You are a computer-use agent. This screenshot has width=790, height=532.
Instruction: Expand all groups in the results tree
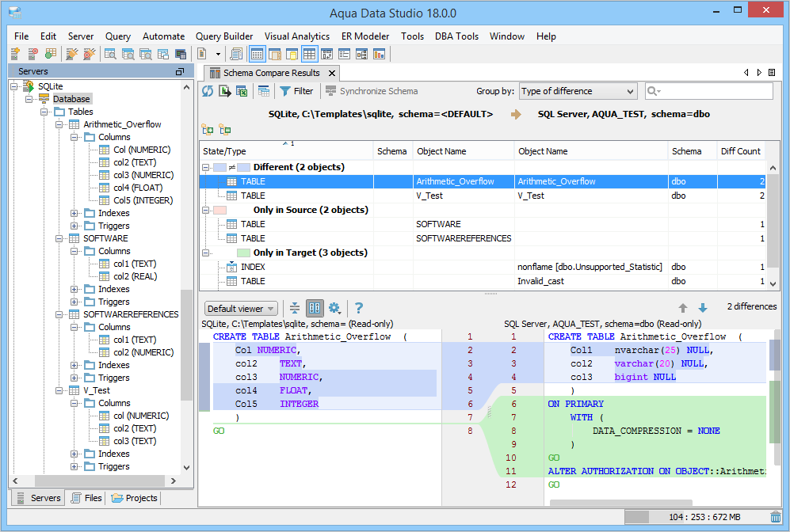click(208, 131)
